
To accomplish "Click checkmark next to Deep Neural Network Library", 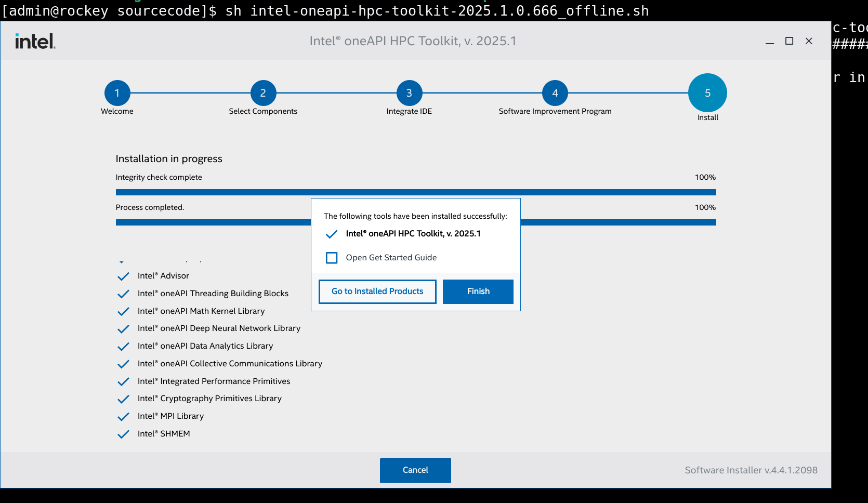I will coord(123,329).
